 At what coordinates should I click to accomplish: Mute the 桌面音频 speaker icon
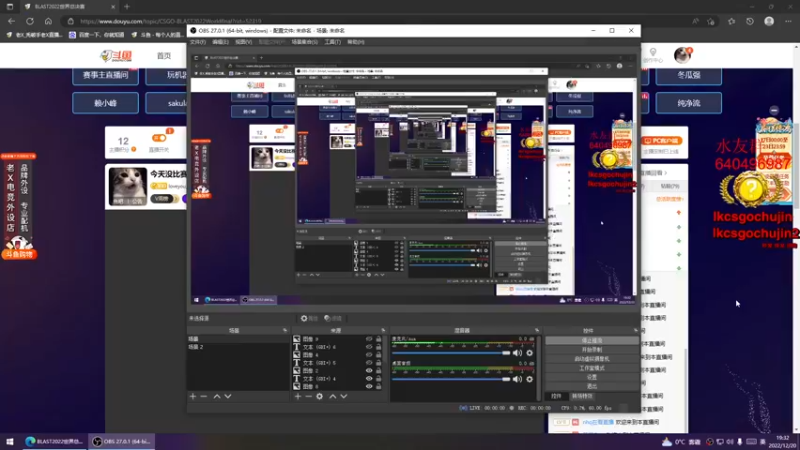point(517,379)
